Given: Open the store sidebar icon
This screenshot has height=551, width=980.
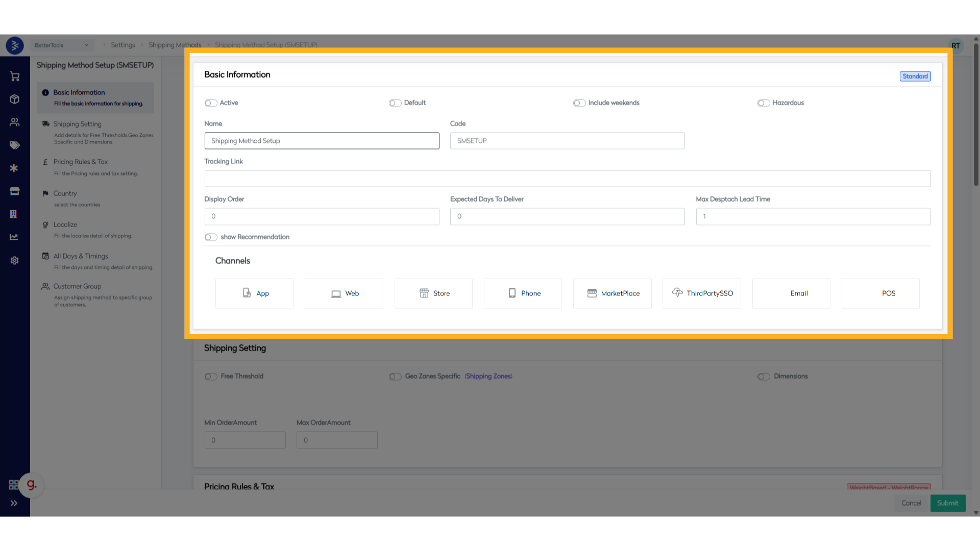Looking at the screenshot, I should 15,191.
